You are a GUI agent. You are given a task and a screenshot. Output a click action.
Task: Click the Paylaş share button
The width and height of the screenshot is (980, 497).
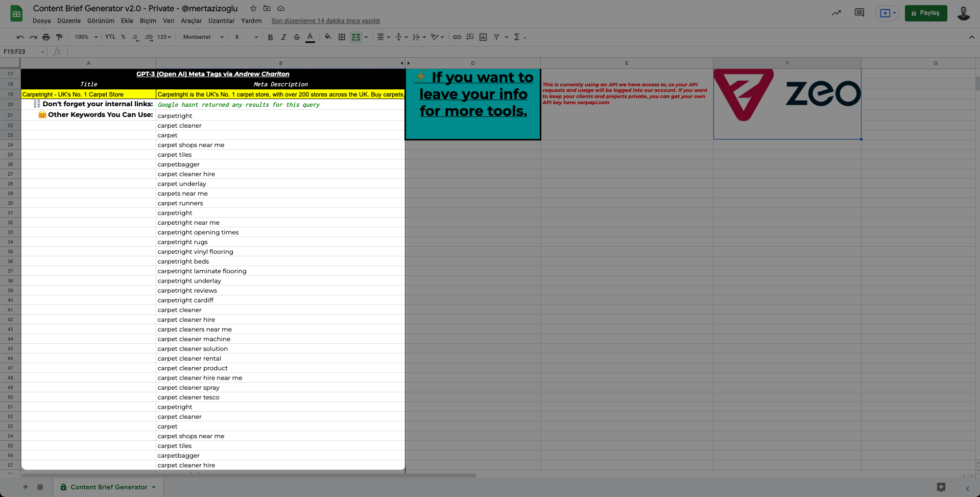(x=926, y=13)
